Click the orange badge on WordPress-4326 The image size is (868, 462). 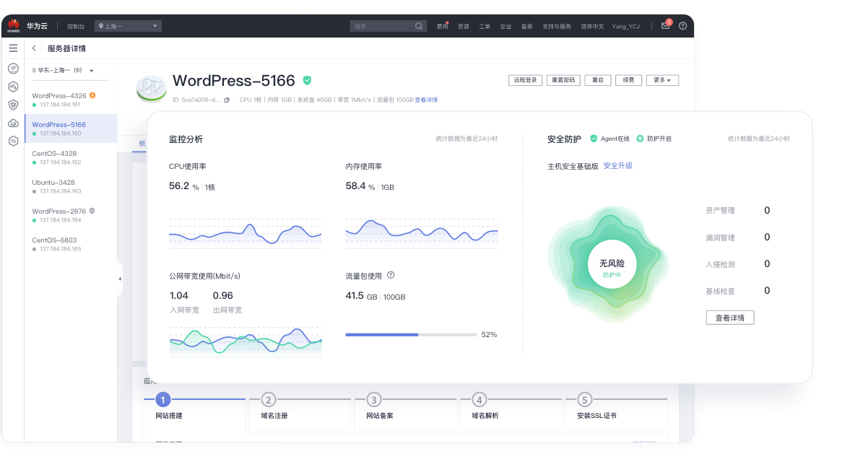click(x=92, y=95)
